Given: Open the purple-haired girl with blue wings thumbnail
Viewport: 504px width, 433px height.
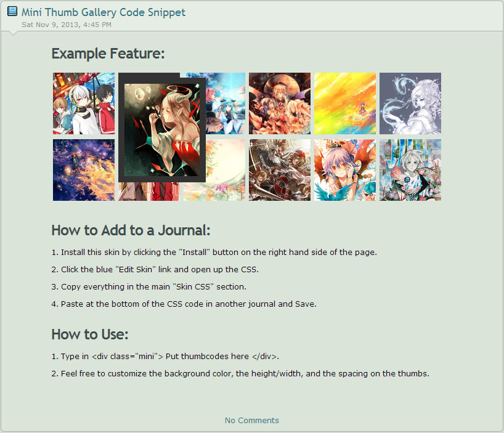Looking at the screenshot, I should pos(345,170).
